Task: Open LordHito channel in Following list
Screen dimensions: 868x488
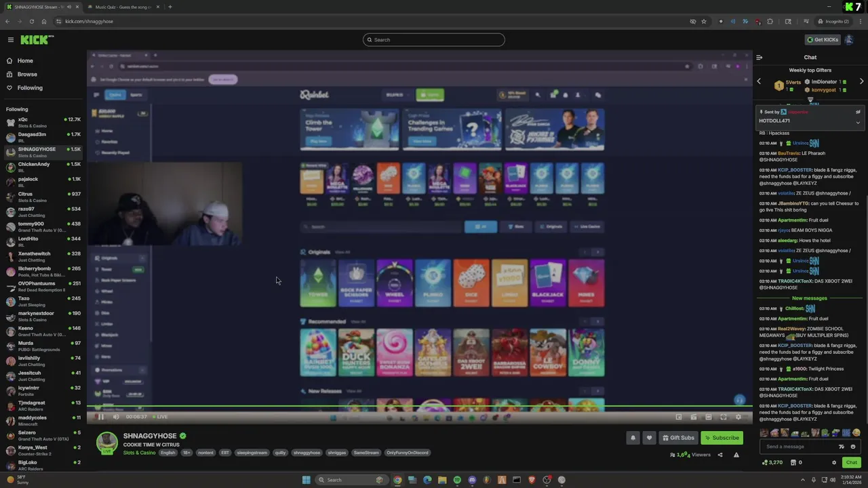Action: [42, 241]
